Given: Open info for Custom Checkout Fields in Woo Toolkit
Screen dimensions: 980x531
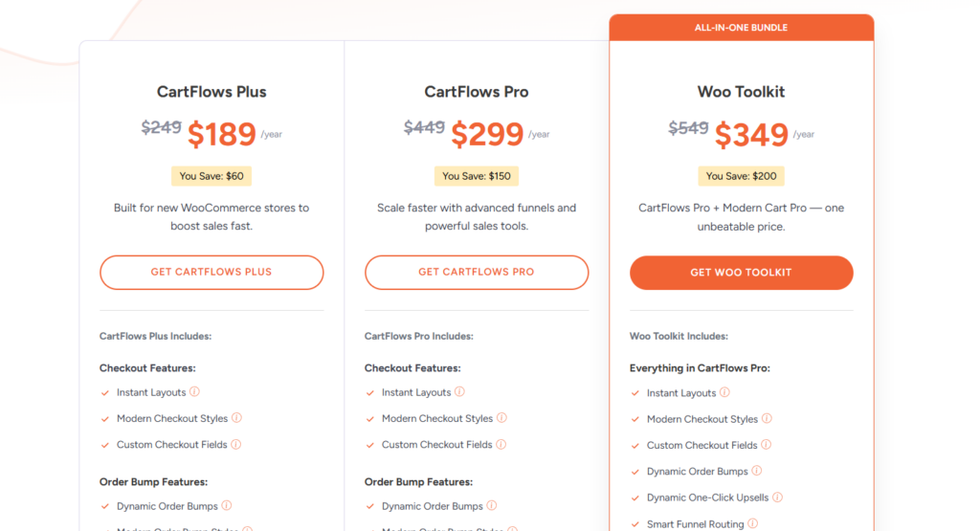Looking at the screenshot, I should pyautogui.click(x=766, y=445).
